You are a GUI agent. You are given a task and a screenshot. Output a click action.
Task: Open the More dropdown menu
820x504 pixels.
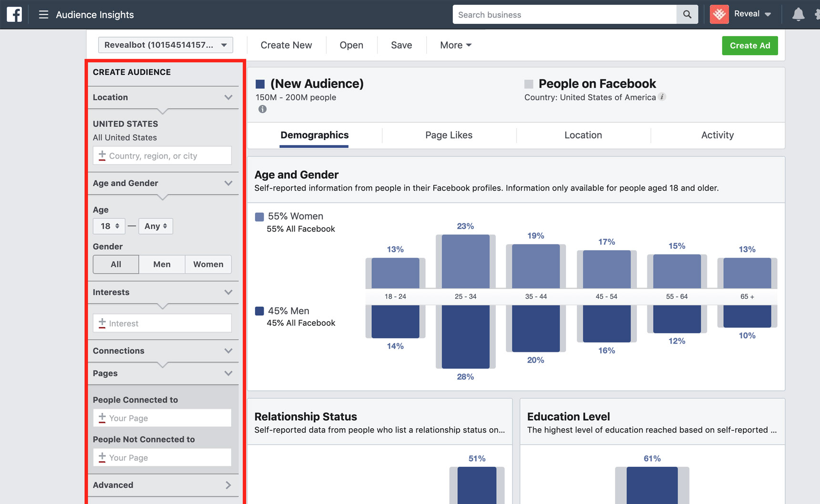pos(456,45)
